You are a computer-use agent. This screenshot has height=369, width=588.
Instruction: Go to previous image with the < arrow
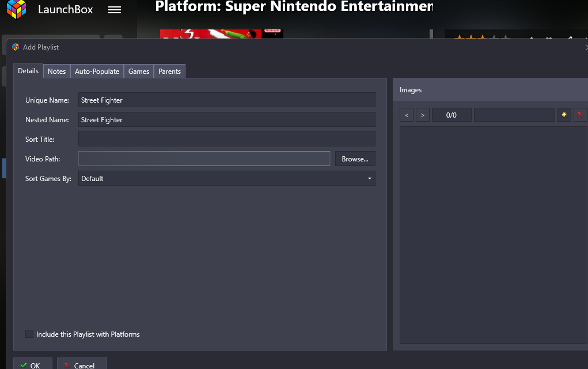tap(407, 115)
